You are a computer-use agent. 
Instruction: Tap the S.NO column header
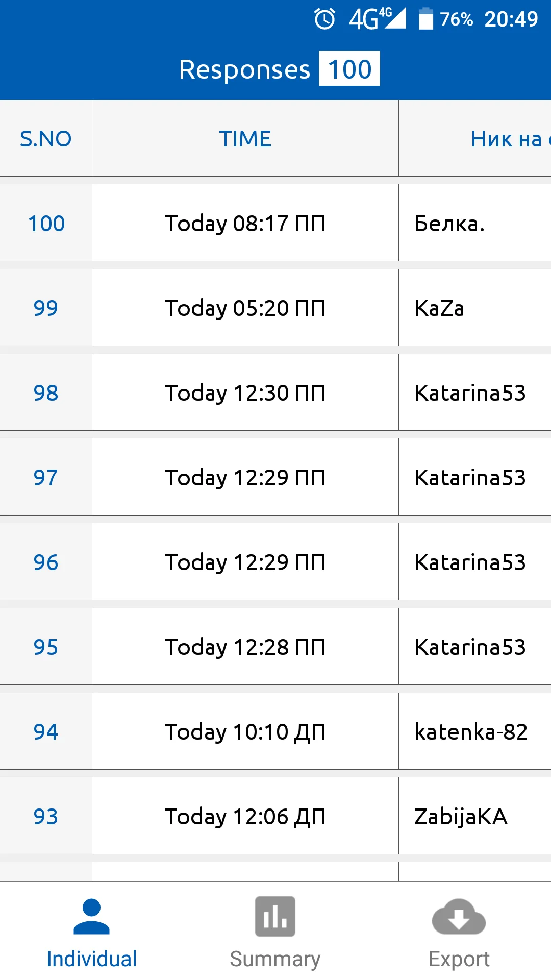(46, 139)
